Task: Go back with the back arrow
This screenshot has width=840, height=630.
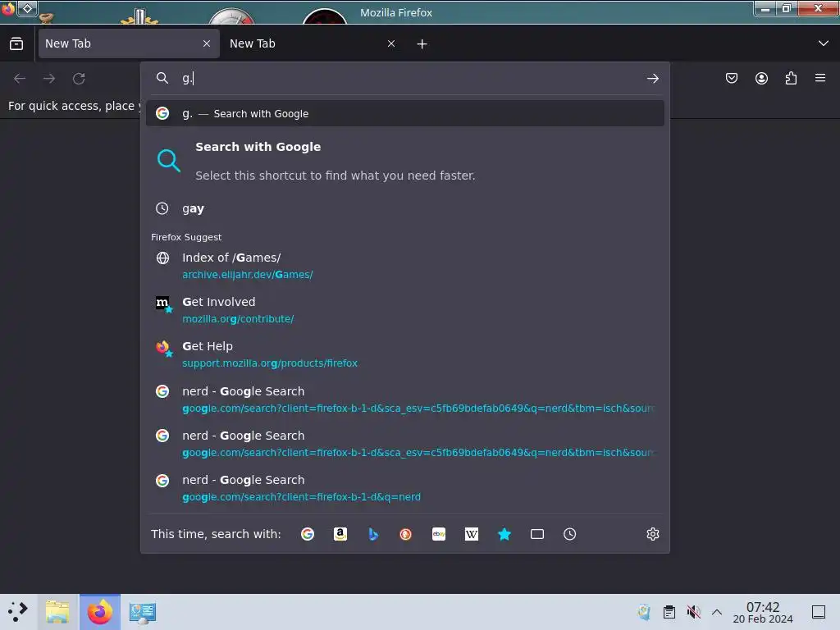Action: 20,79
